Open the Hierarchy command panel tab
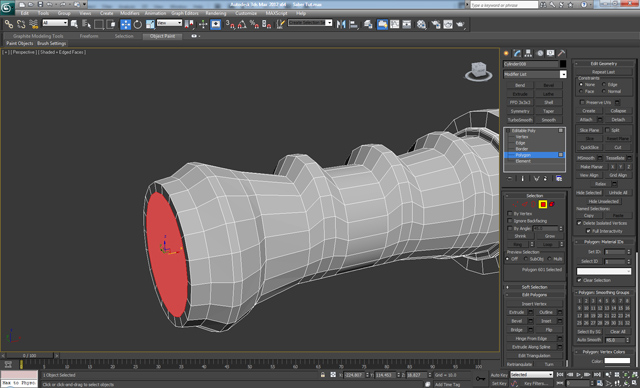640x388 pixels. pyautogui.click(x=528, y=53)
